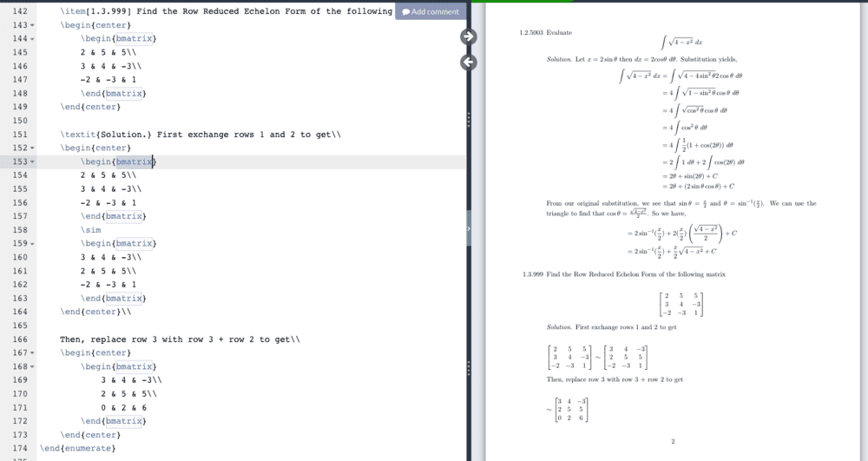Image resolution: width=868 pixels, height=461 pixels.
Task: Click the Add comment button
Action: [431, 11]
